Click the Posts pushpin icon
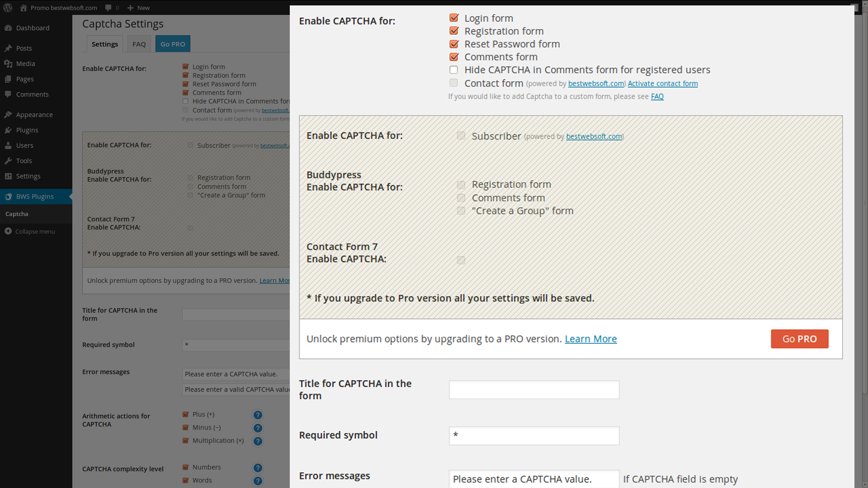868x488 pixels. (x=8, y=48)
